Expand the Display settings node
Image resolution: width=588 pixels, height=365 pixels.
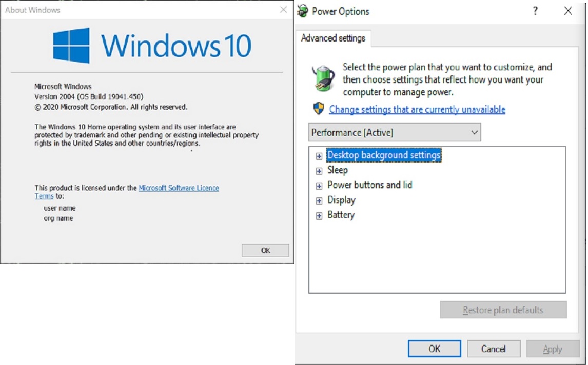[319, 201]
